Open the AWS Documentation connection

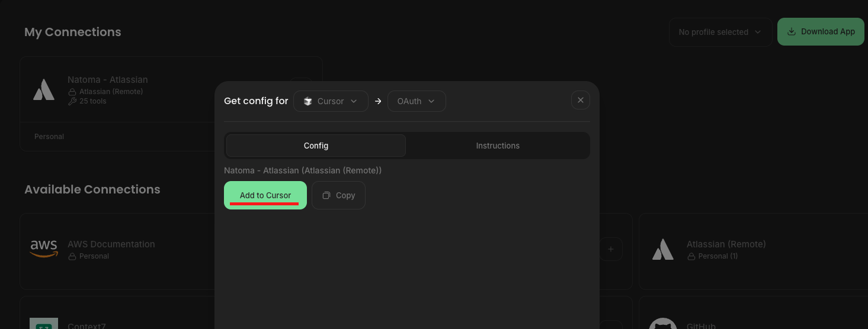click(111, 244)
